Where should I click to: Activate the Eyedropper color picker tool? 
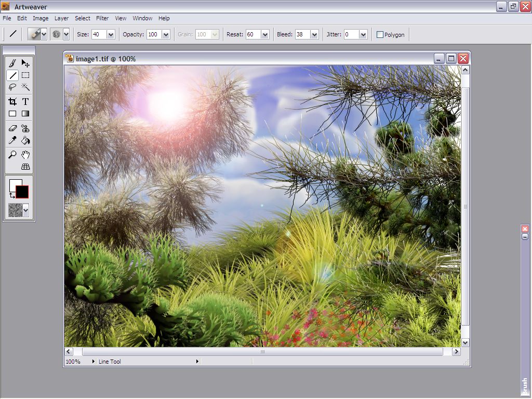point(12,140)
